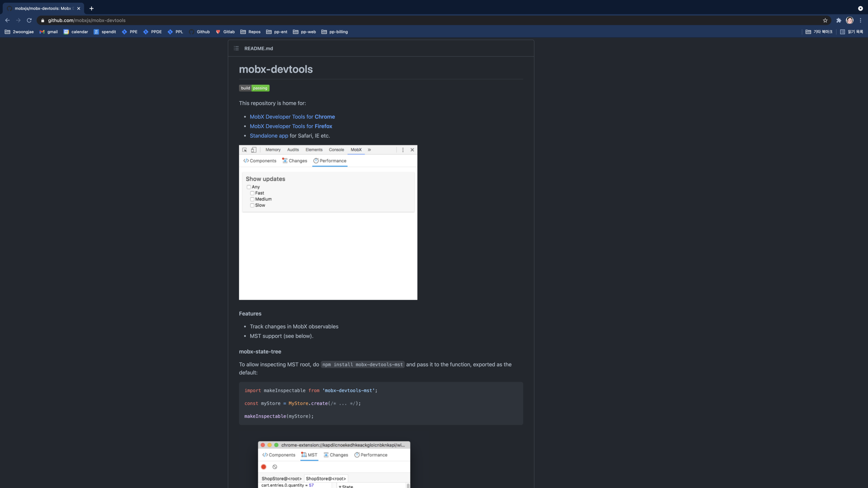
Task: Open the gmail bookmark
Action: [48, 32]
